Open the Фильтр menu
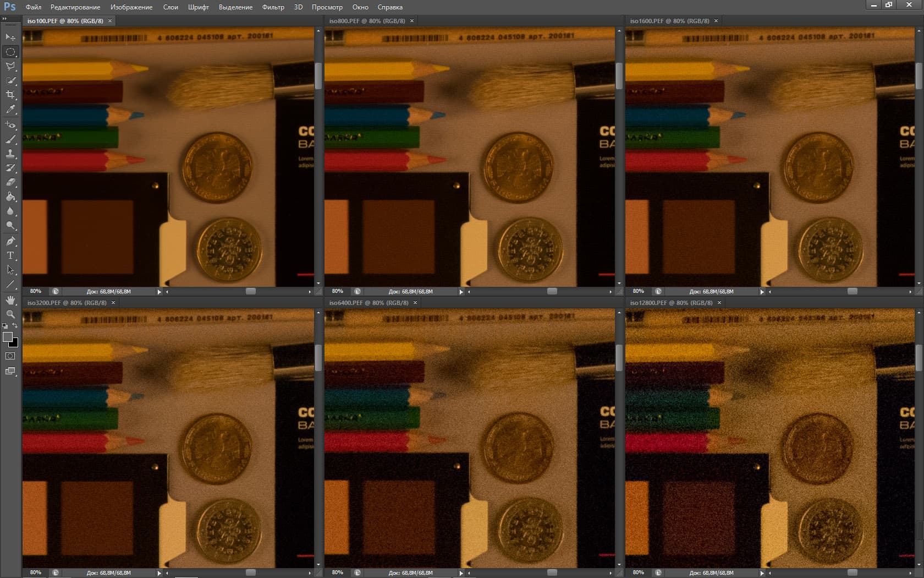 (273, 7)
